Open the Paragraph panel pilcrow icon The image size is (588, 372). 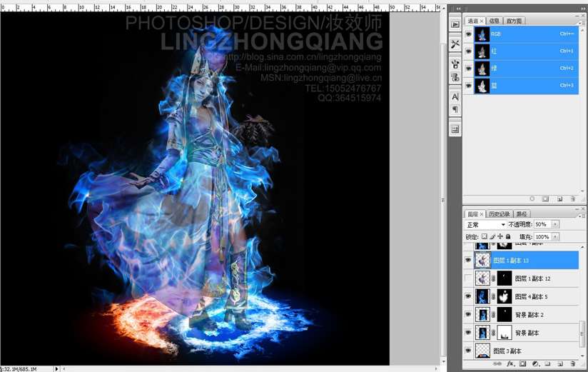click(455, 110)
